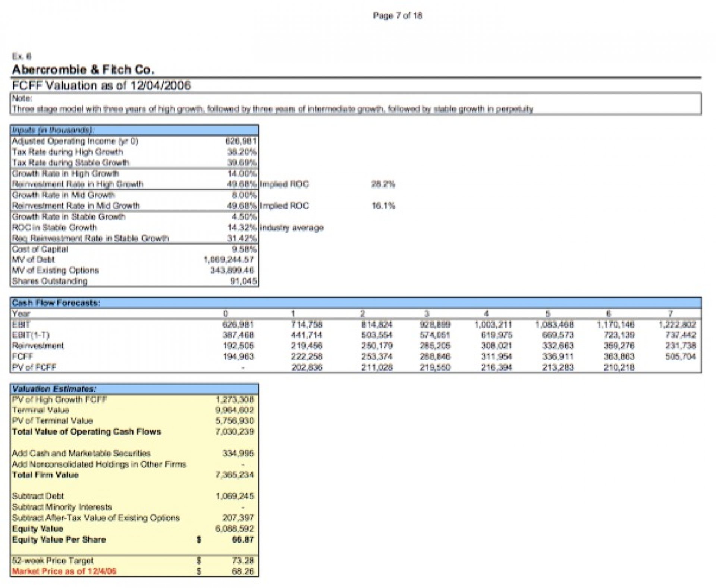Click Implied ROC value 28.2%

click(x=383, y=184)
